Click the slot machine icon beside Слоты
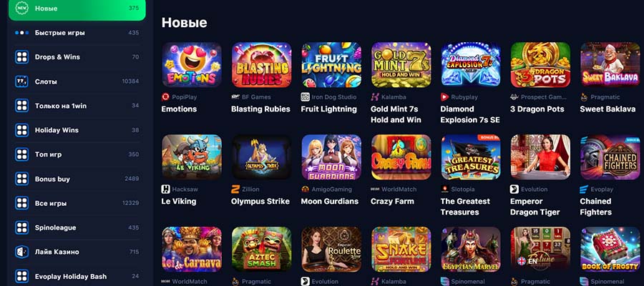The width and height of the screenshot is (644, 286). click(x=21, y=82)
